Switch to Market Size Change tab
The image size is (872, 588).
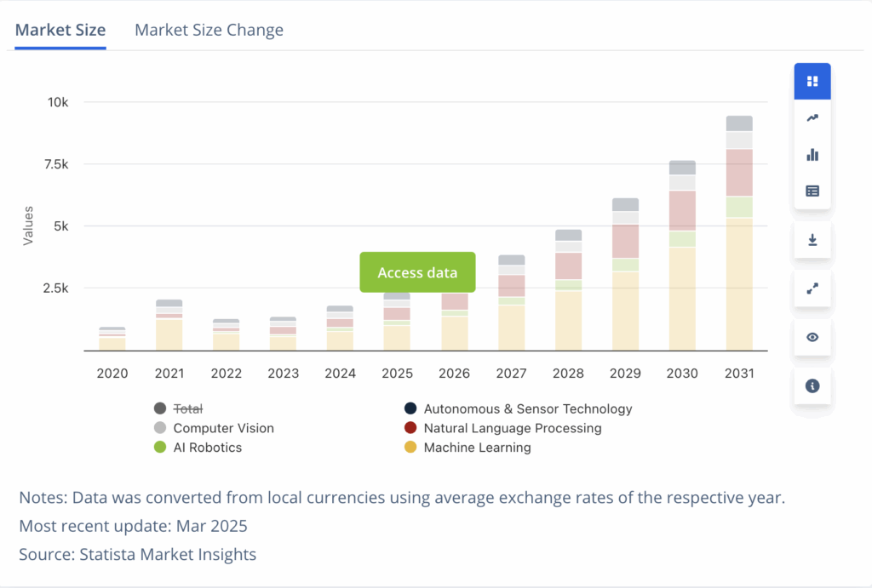[209, 31]
